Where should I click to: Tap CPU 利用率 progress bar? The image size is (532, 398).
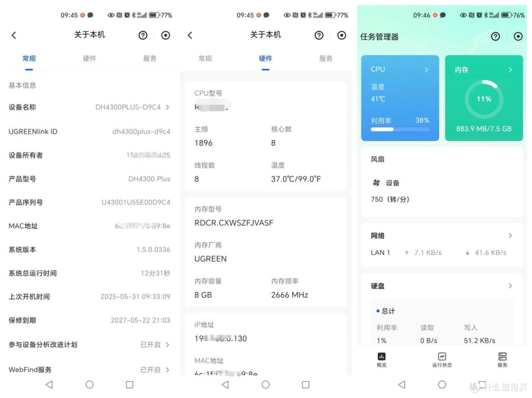tap(400, 129)
